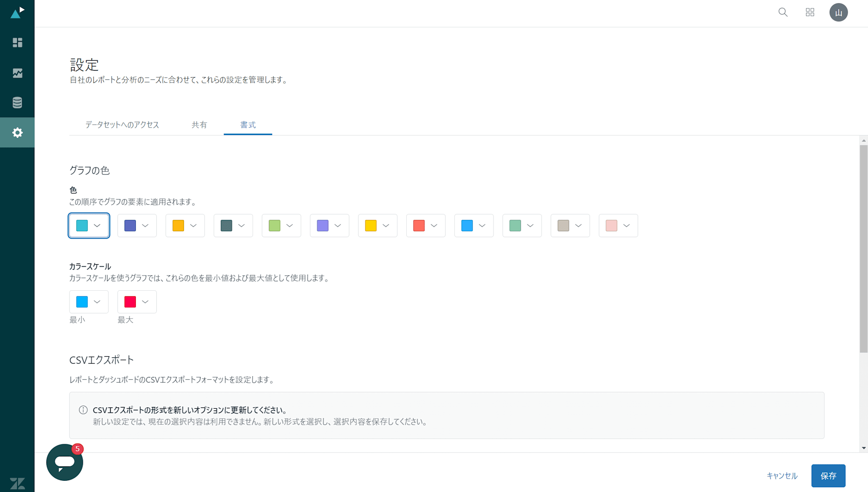Viewport: 868px width, 492px height.
Task: Open the reports chart icon in sidebar
Action: pyautogui.click(x=17, y=73)
